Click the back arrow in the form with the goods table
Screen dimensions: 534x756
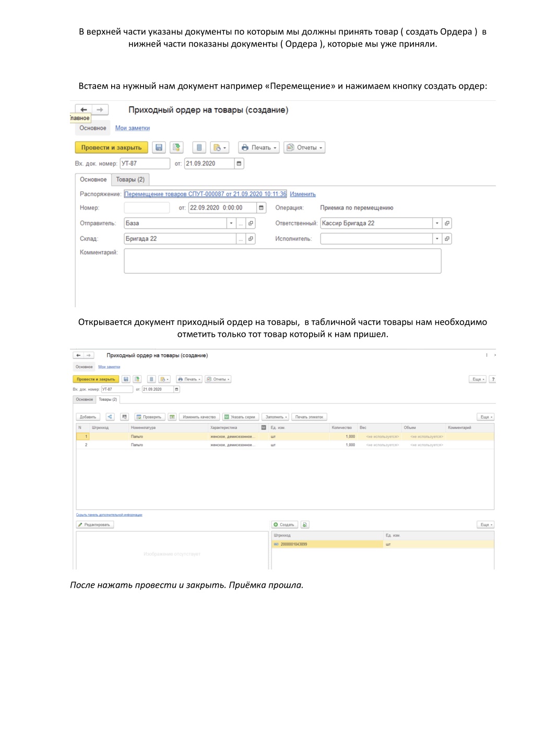(x=78, y=355)
